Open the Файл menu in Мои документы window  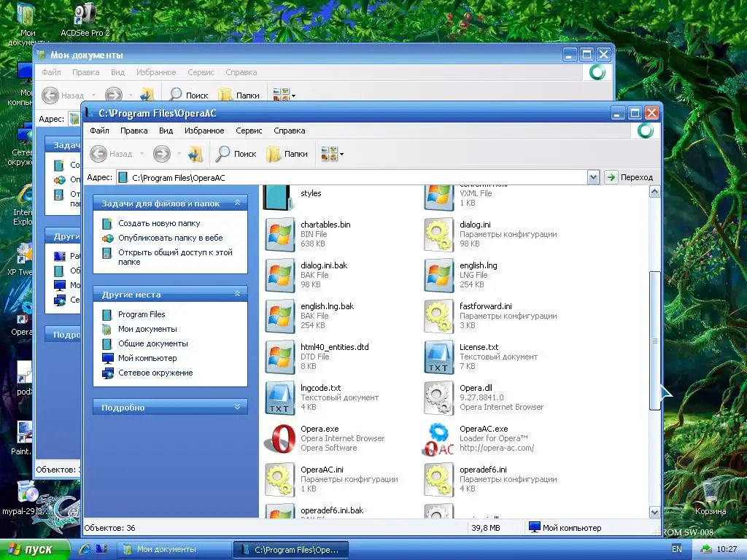point(51,72)
